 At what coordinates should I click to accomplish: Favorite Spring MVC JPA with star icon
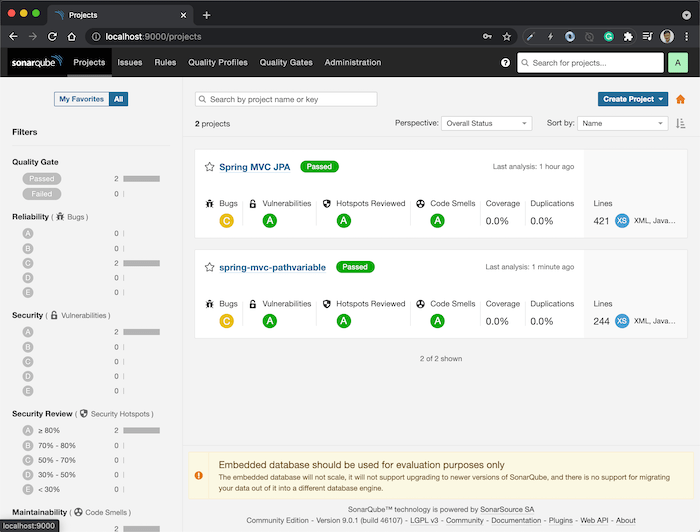click(209, 167)
